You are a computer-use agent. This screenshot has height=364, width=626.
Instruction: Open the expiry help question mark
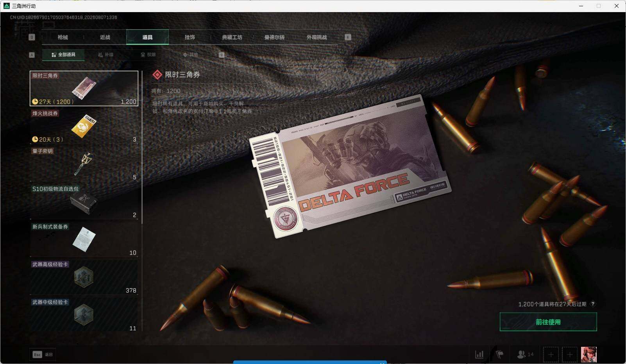pyautogui.click(x=593, y=304)
